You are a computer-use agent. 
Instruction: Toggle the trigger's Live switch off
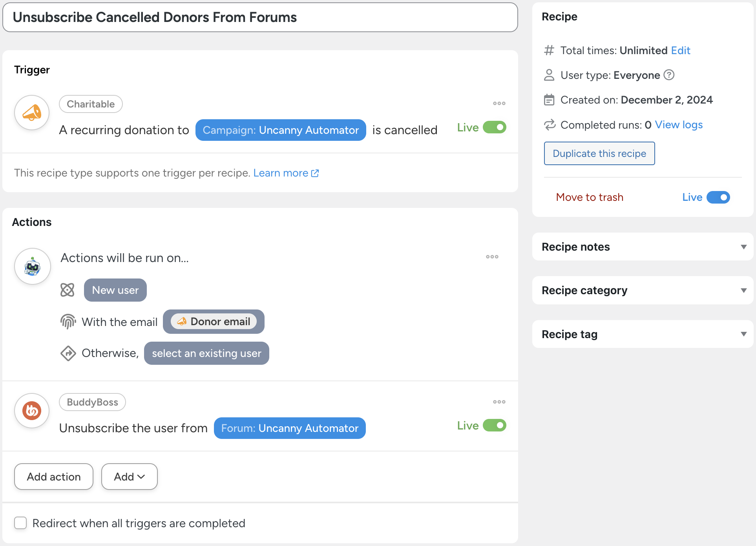[x=494, y=127]
